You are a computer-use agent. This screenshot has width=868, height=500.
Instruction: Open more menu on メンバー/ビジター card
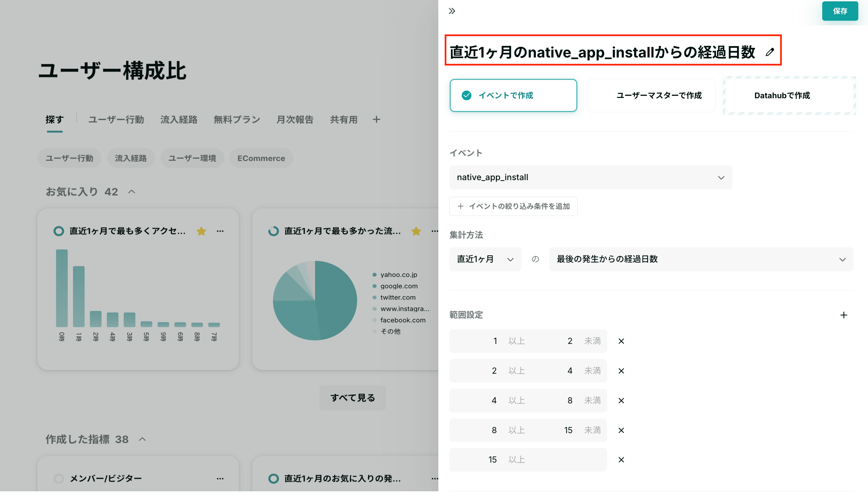(x=220, y=478)
